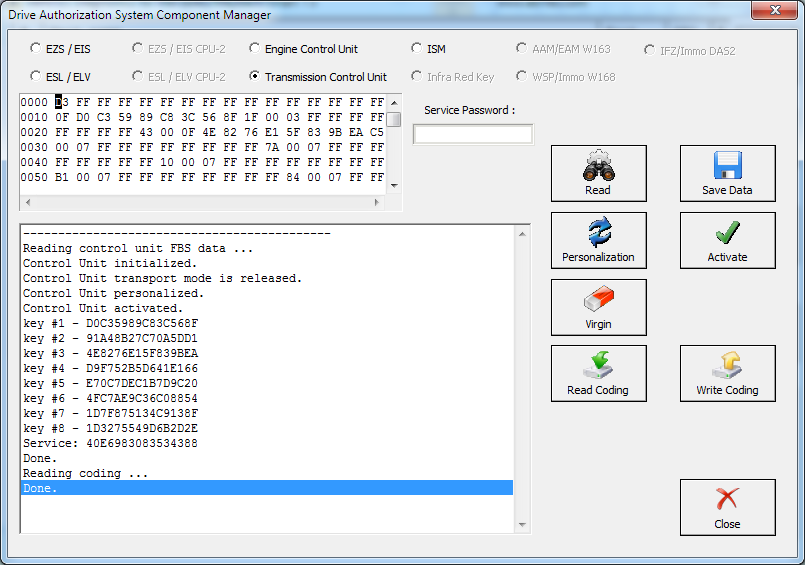Select the highlighted last 'Done.' log line
This screenshot has width=805, height=565.
pos(267,488)
